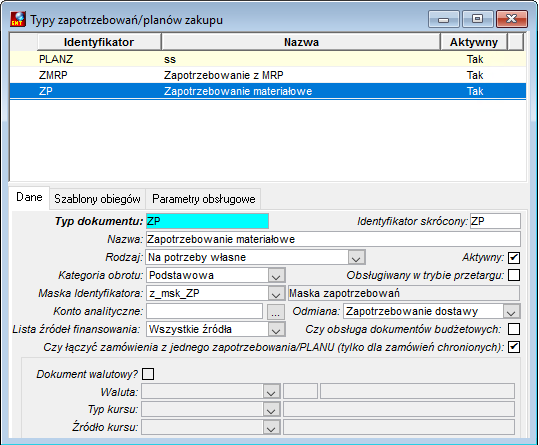Image resolution: width=539 pixels, height=445 pixels.
Task: Click Tak in the ZMRP row
Action: point(475,75)
